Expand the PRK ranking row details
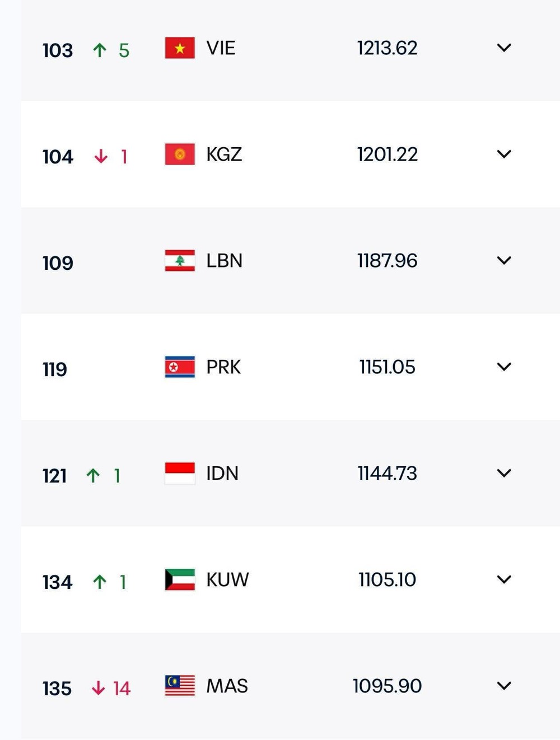 coord(504,367)
